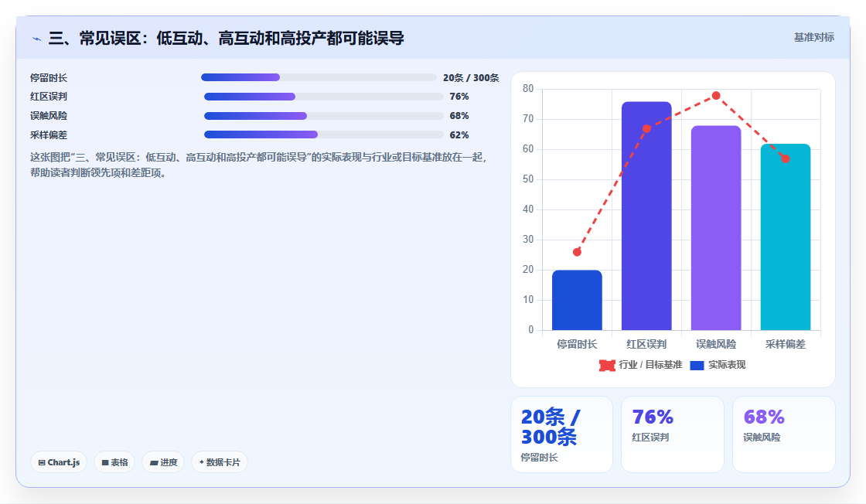866x504 pixels.
Task: Toggle the 行业 / 目标基准 legend entry
Action: (x=641, y=365)
